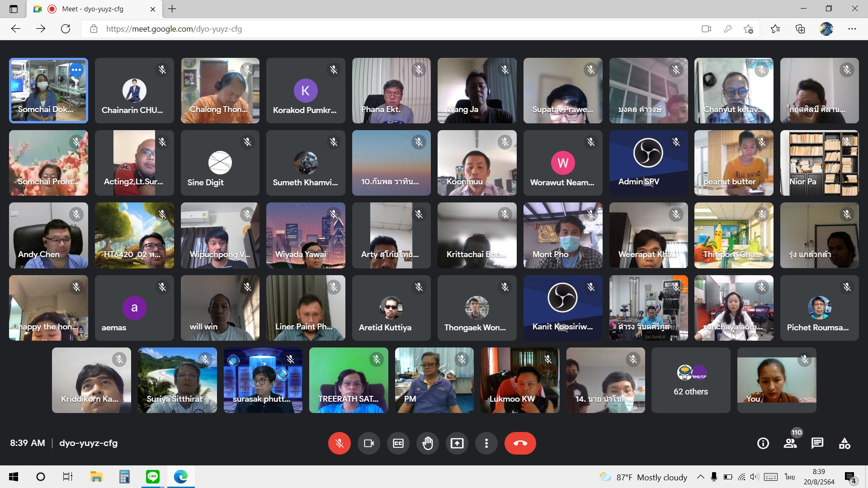
Task: Add this page to favorites star icon
Action: 748,29
